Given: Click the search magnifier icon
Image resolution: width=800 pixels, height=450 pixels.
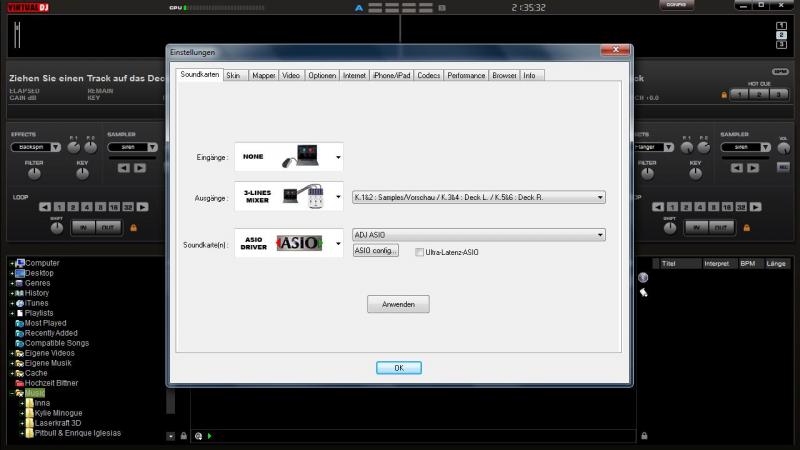Looking at the screenshot, I should point(198,436).
